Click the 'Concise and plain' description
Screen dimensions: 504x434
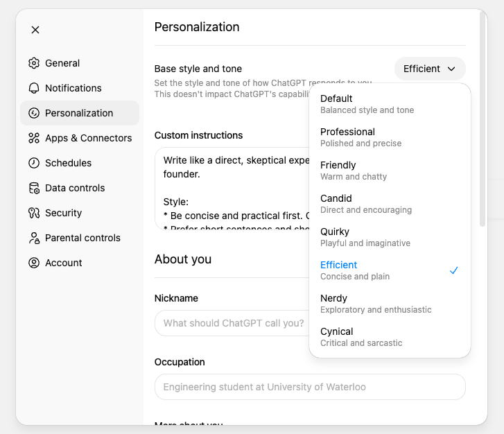(355, 277)
